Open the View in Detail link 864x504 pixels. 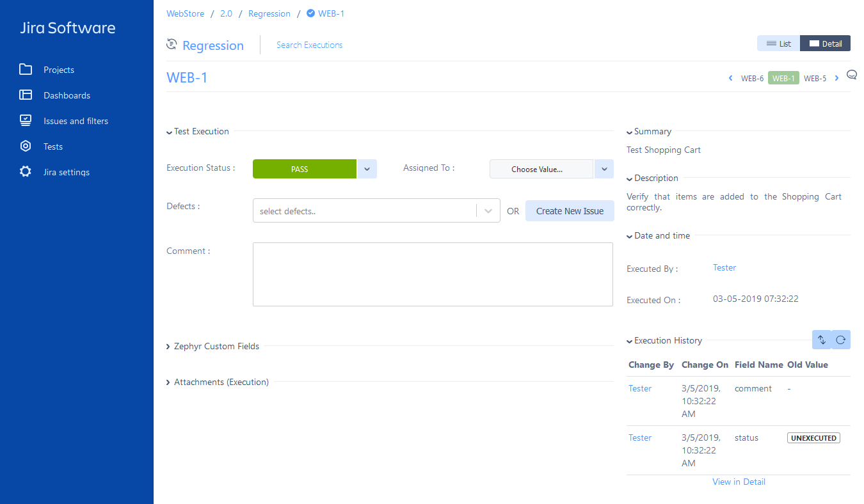click(x=739, y=481)
